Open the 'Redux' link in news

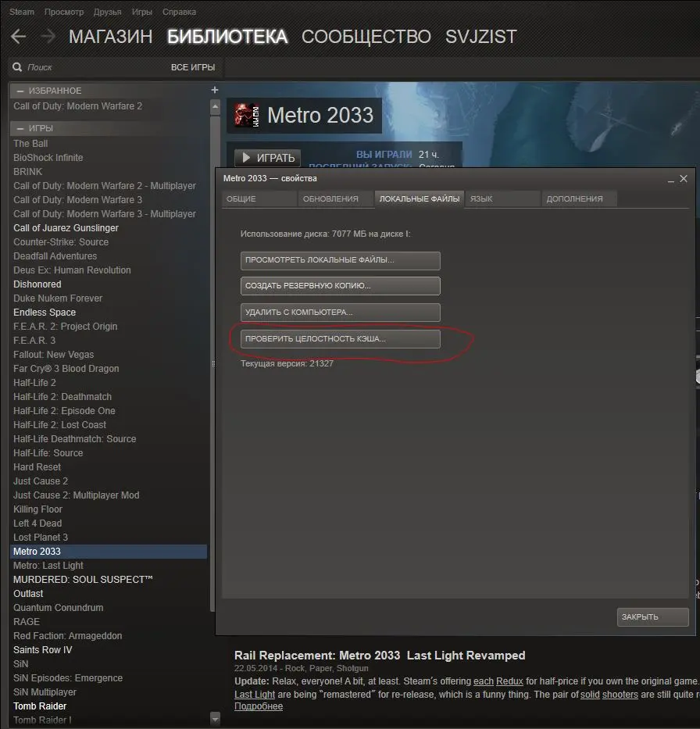tap(509, 681)
